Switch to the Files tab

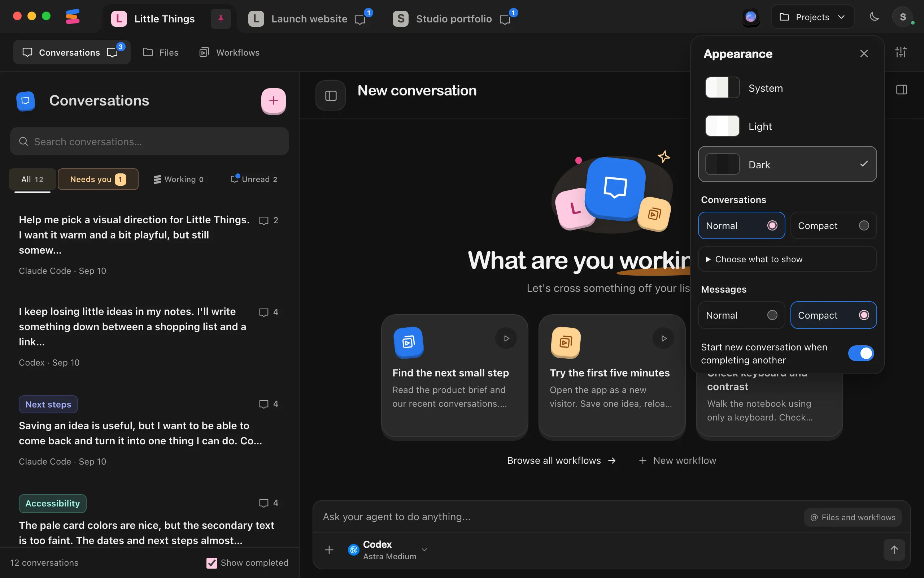click(161, 52)
